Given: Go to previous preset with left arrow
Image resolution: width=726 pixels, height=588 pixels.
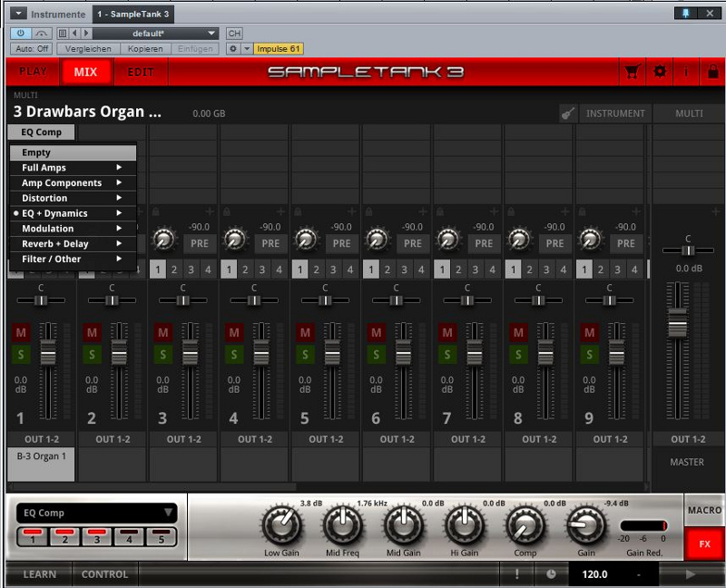Looking at the screenshot, I should (74, 34).
